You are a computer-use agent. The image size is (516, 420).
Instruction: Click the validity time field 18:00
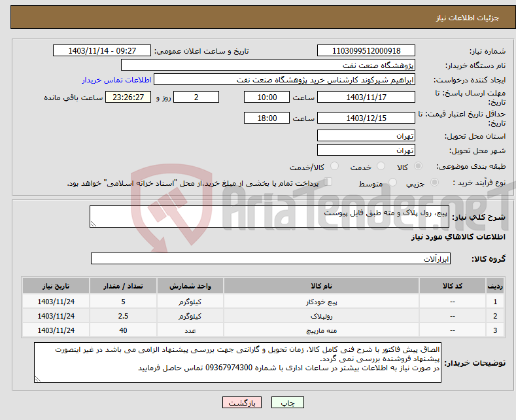267,118
